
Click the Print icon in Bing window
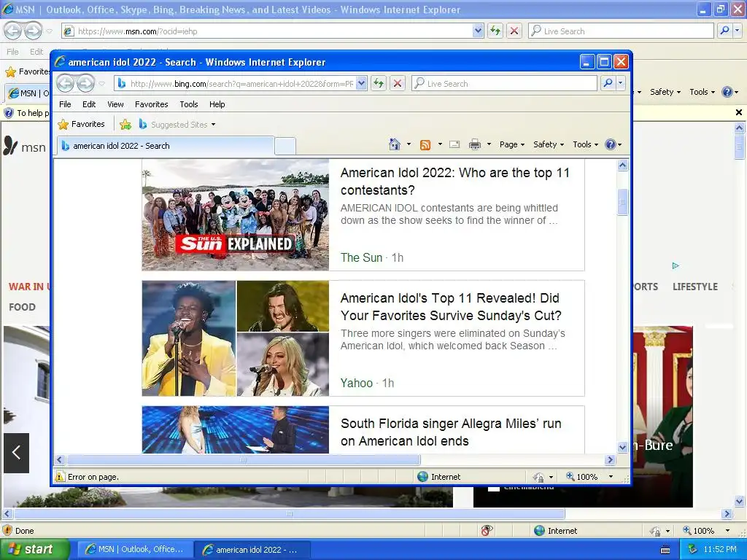[475, 144]
